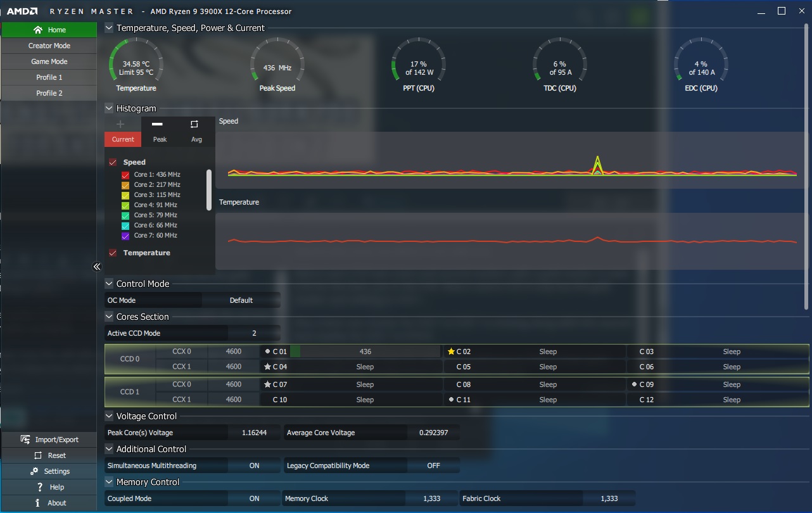
Task: Uncheck the Speed histogram checkbox
Action: tap(113, 162)
